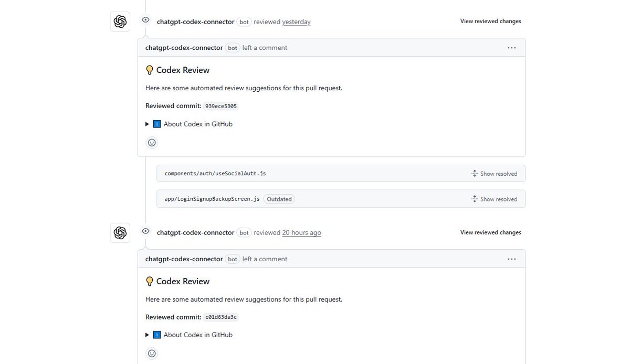
Task: Click the Codex Review heading in the 939ece5305 comment
Action: pos(183,70)
